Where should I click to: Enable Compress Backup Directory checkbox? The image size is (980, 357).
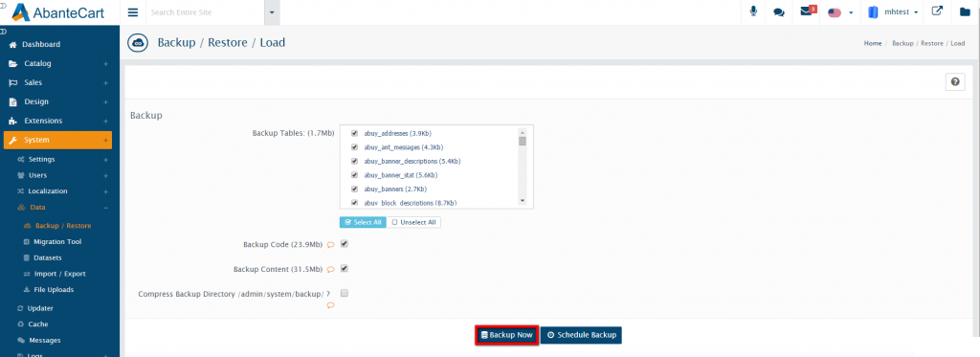[x=345, y=293]
